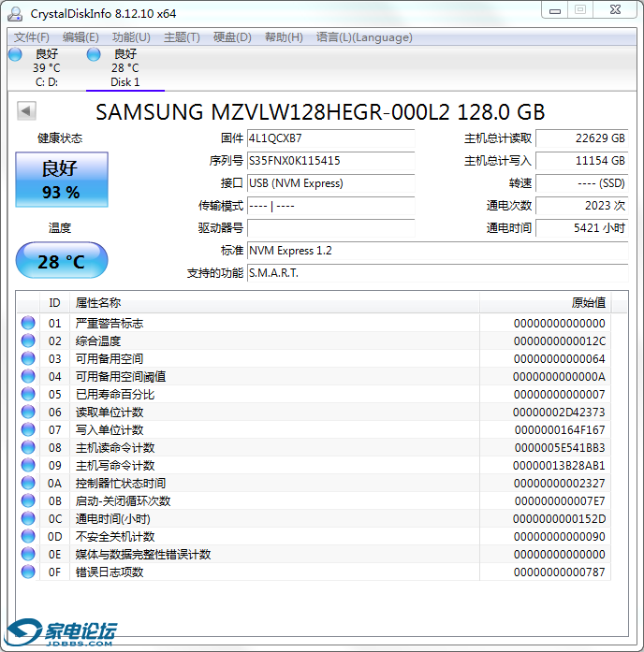This screenshot has height=652, width=644.
Task: Click the previous disk arrow button
Action: pos(26,111)
